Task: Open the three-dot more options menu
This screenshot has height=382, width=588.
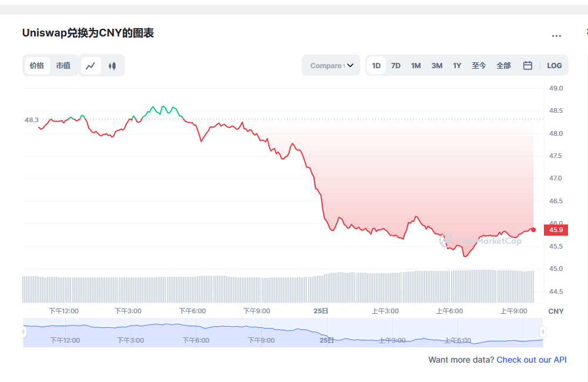Action: point(556,36)
